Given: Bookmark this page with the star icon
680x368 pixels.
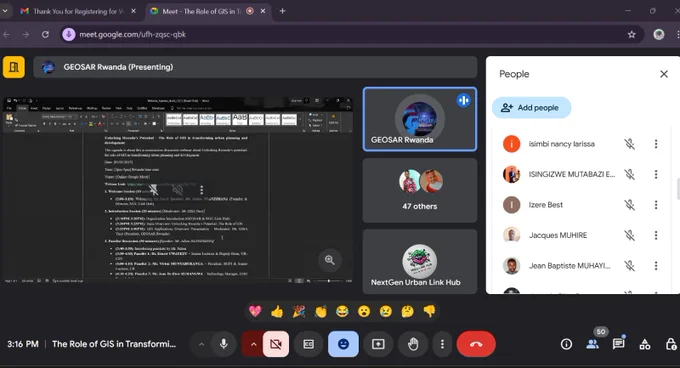Looking at the screenshot, I should [631, 34].
